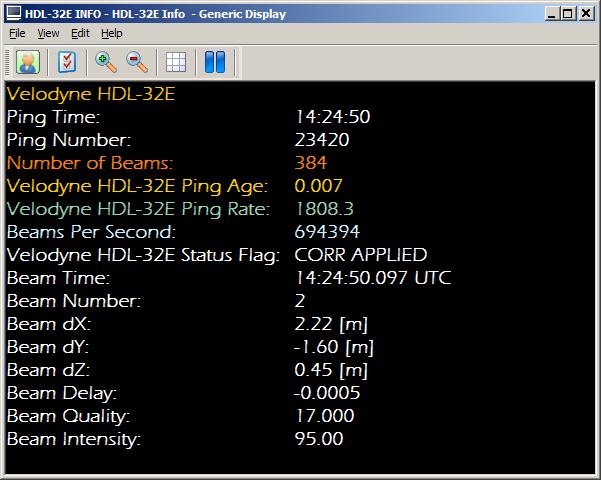Select the beam number value 2
Viewport: 601px width, 480px height.
pos(300,301)
